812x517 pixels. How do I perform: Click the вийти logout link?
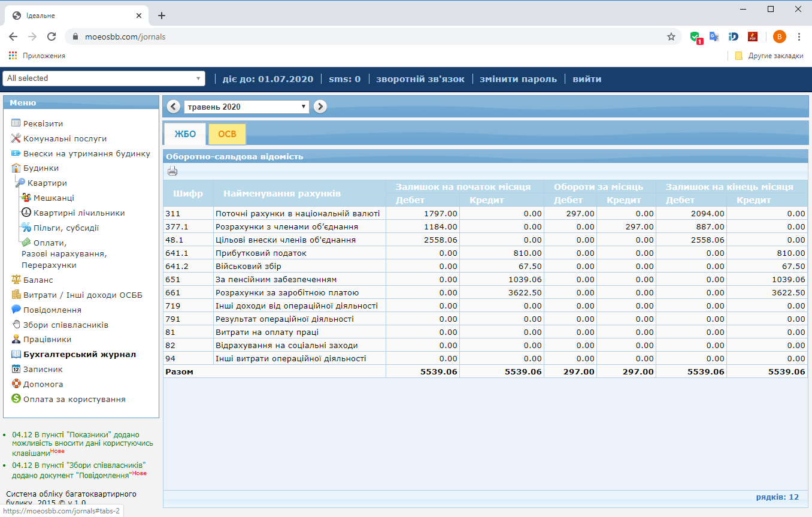(x=587, y=79)
